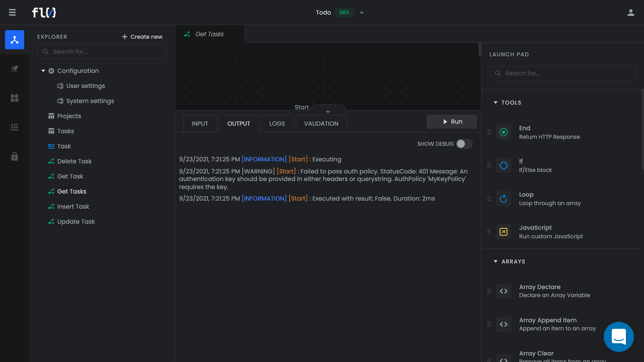
Task: Open the rocket deploy sidebar icon
Action: [15, 69]
